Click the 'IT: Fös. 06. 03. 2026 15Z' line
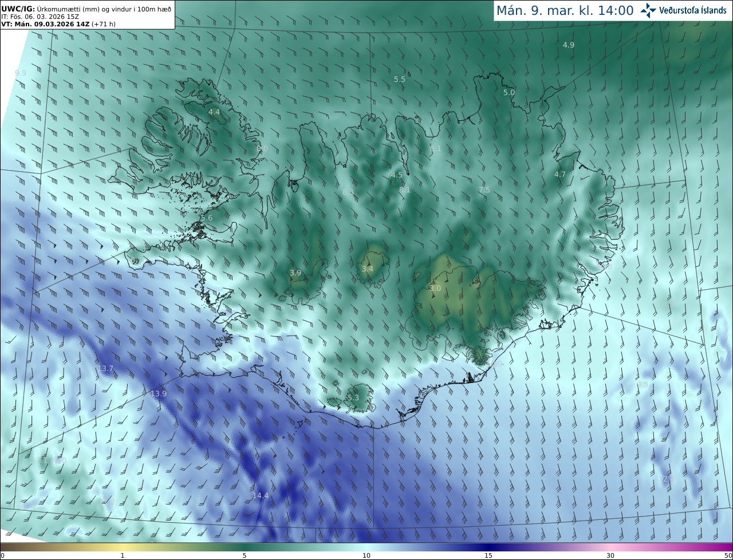 coord(40,17)
